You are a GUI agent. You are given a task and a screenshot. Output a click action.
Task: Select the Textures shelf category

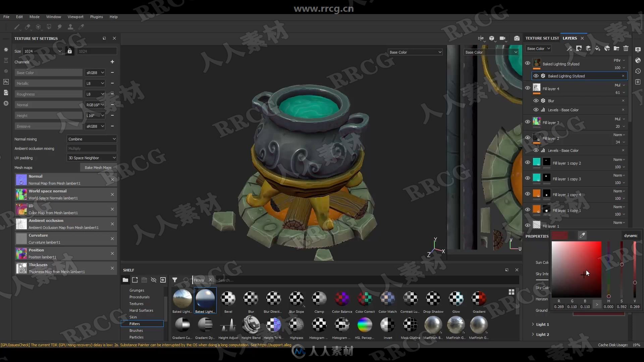click(136, 304)
